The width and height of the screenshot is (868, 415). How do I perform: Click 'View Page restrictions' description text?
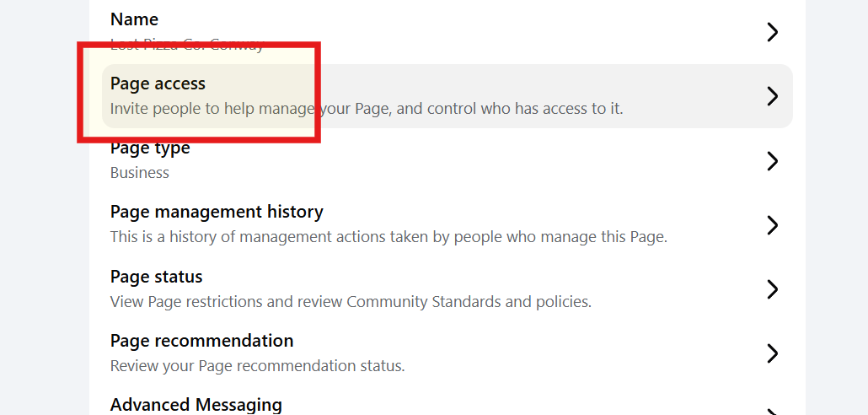tap(350, 301)
